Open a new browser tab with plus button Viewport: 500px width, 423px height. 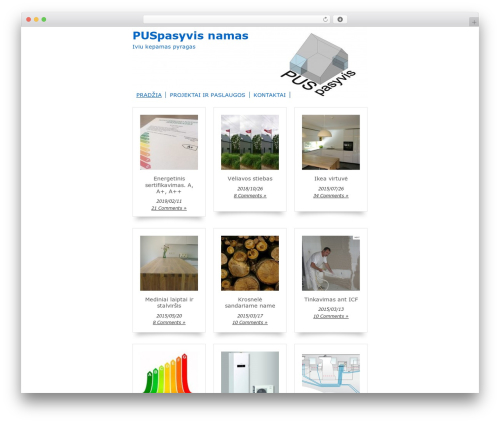(x=474, y=22)
